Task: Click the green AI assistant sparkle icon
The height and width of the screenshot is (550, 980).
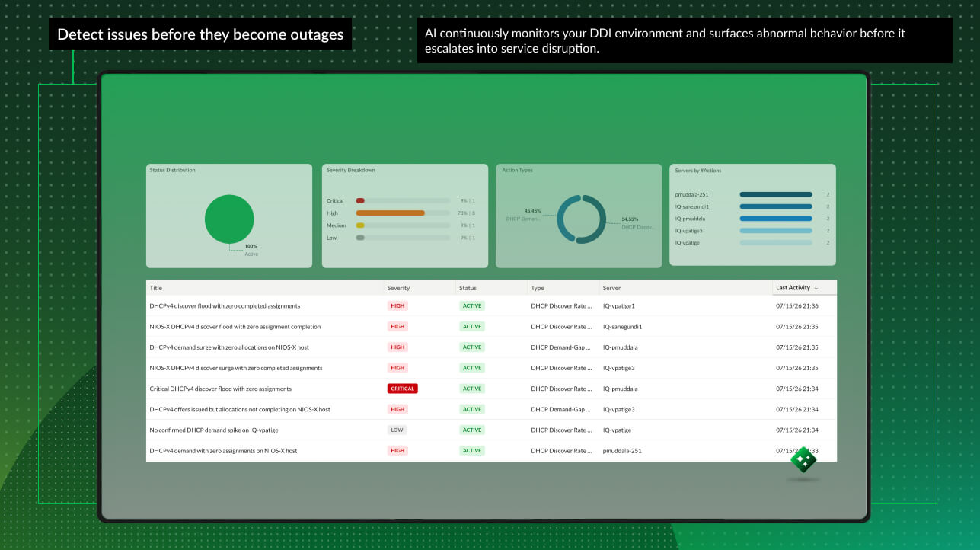Action: [803, 460]
